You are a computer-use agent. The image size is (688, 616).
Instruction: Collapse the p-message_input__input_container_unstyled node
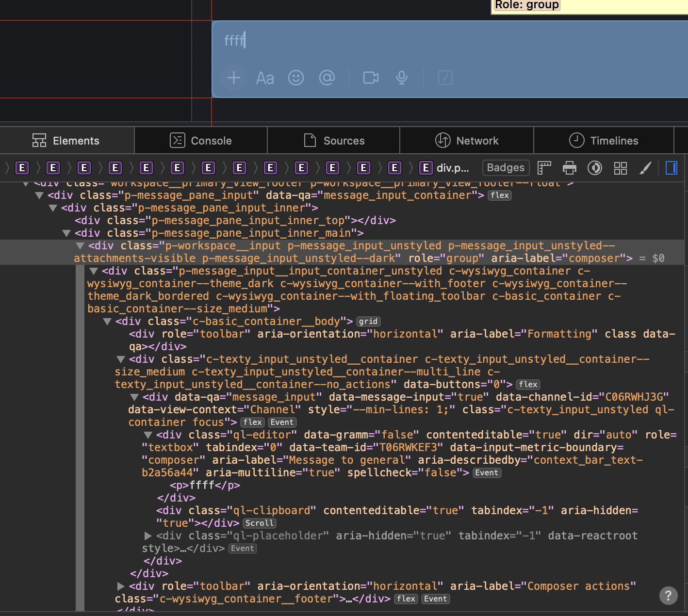point(94,271)
